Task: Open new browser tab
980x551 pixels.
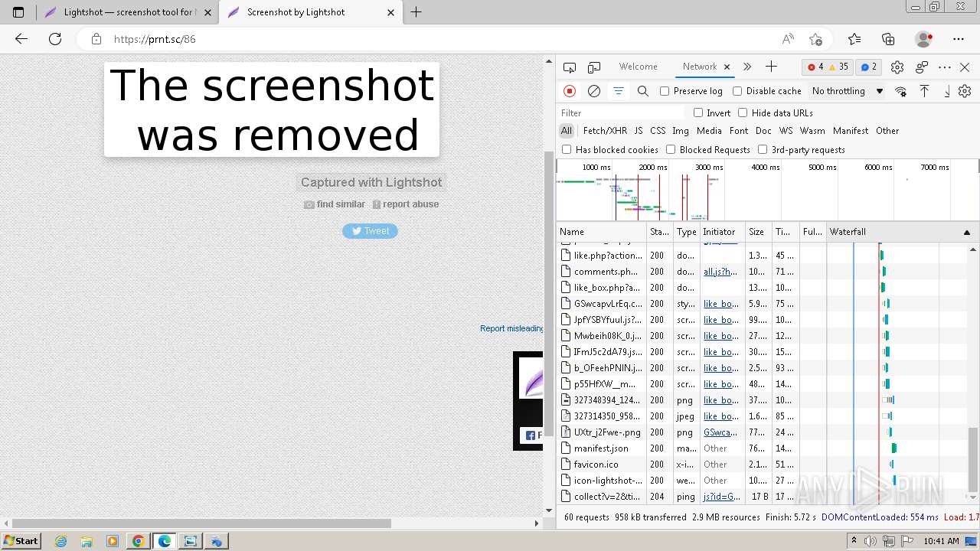Action: pyautogui.click(x=416, y=12)
